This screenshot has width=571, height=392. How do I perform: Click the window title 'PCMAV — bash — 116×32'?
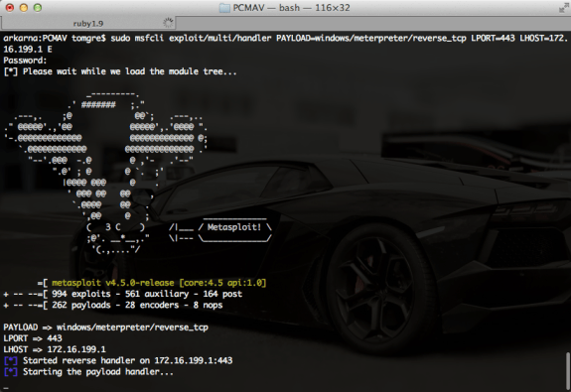(291, 8)
